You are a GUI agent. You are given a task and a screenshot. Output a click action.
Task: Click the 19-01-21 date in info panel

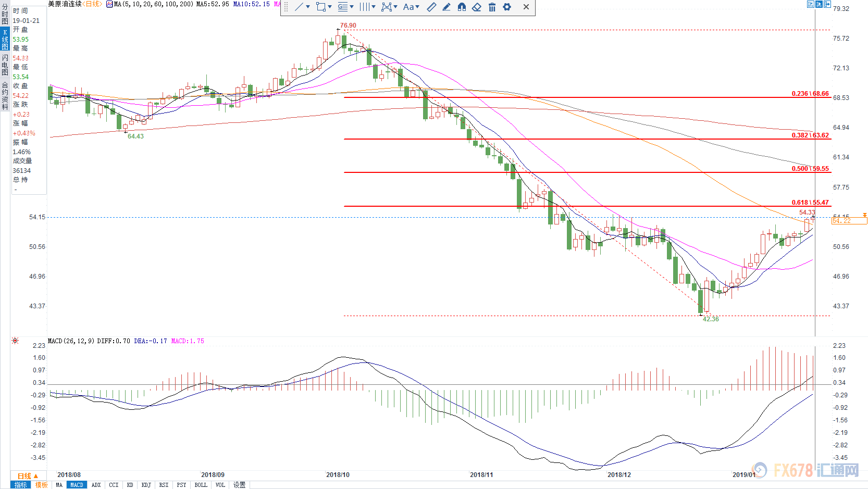(26, 21)
